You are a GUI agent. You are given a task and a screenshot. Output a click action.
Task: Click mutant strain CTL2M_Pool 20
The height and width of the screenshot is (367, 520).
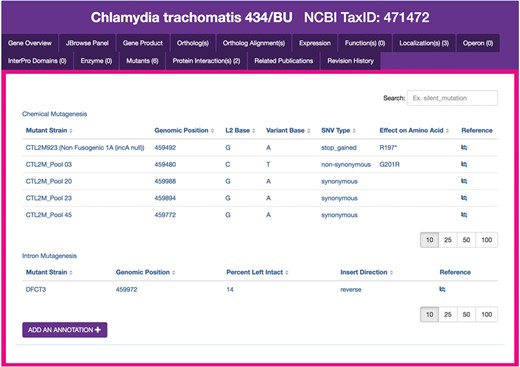click(x=49, y=181)
